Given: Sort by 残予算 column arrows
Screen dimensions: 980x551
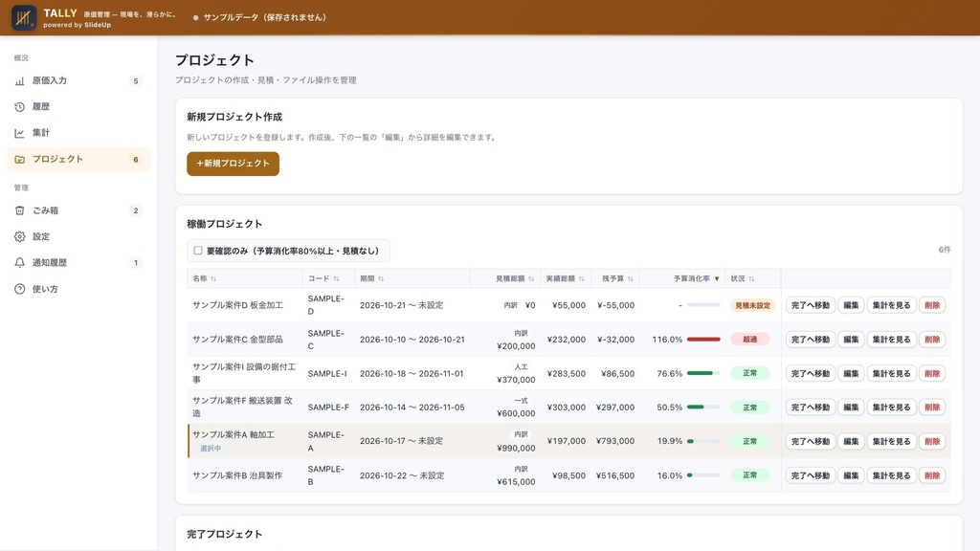Looking at the screenshot, I should (630, 278).
